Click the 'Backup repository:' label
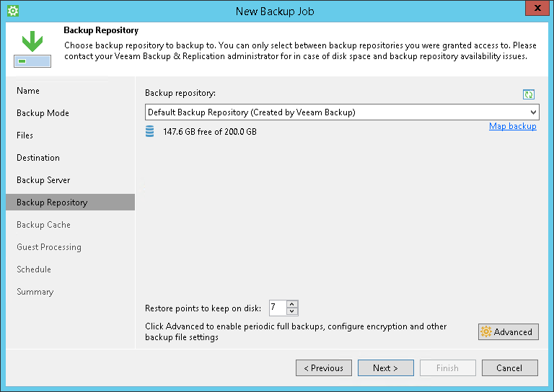This screenshot has width=554, height=392. [x=180, y=93]
